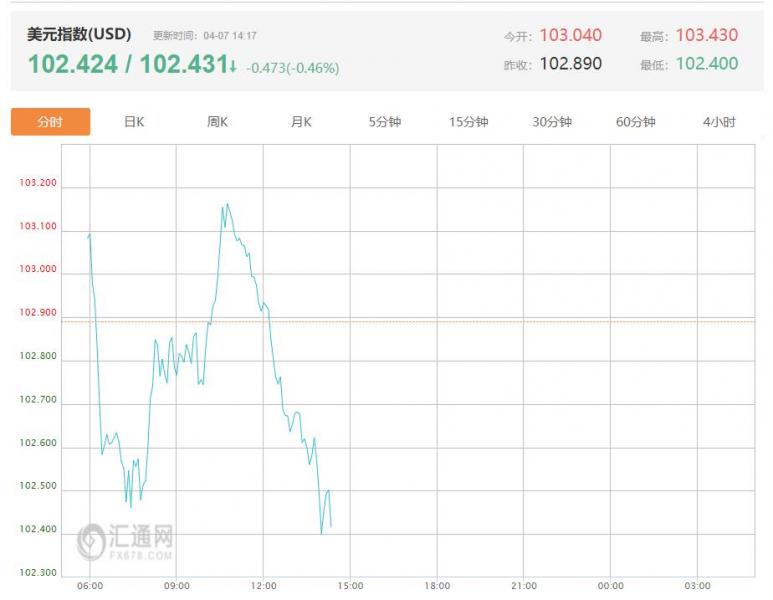Switch to the 月K monthly tab
Image resolution: width=773 pixels, height=600 pixels.
tap(301, 122)
